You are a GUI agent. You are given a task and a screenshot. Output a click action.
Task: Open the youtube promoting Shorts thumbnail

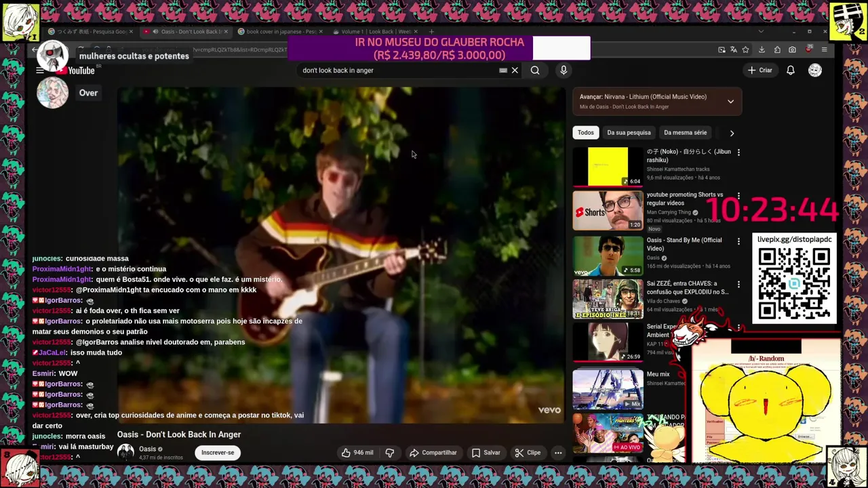click(x=608, y=211)
